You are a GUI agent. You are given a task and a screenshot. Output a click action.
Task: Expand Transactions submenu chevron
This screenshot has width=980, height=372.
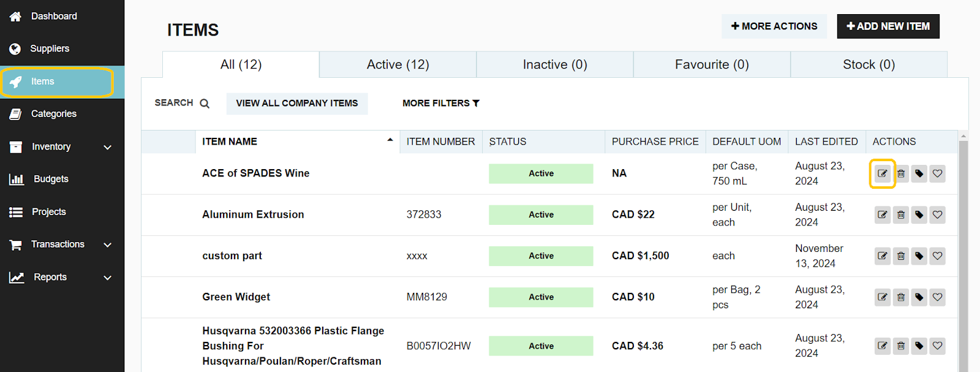coord(108,245)
